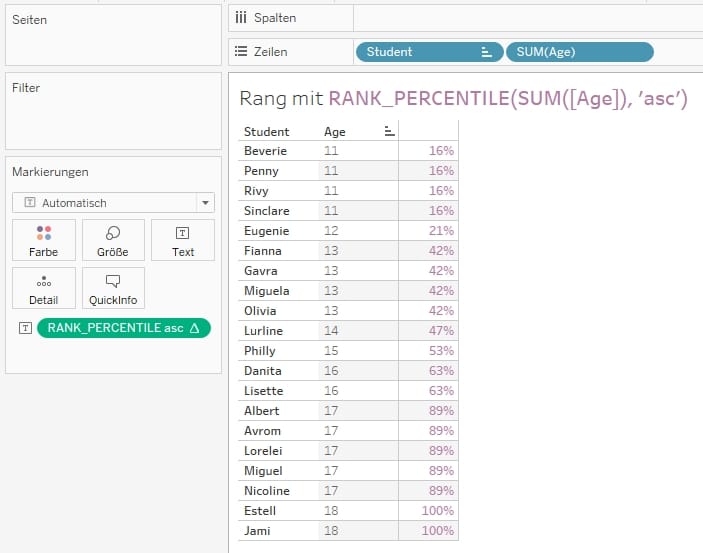
Task: Click the Zeilen rows shelf icon
Action: pos(240,51)
